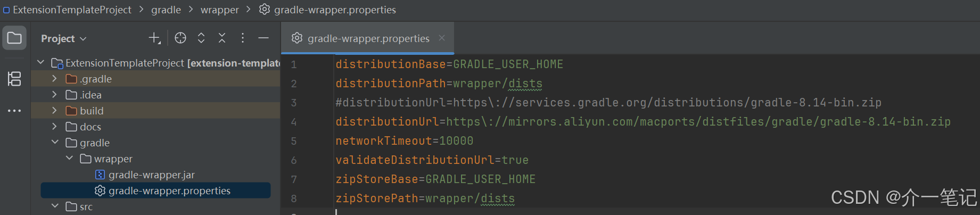
Task: Expand the build folder
Action: click(54, 111)
